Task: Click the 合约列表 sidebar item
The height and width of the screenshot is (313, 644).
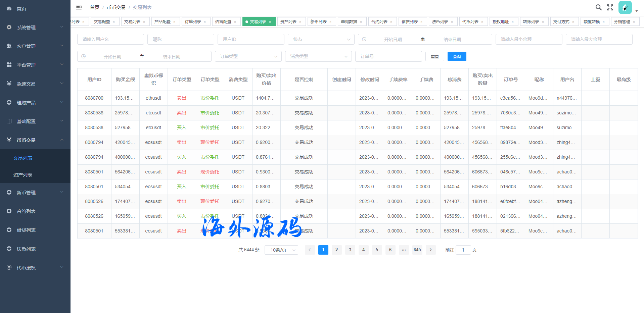Action: pos(26,211)
